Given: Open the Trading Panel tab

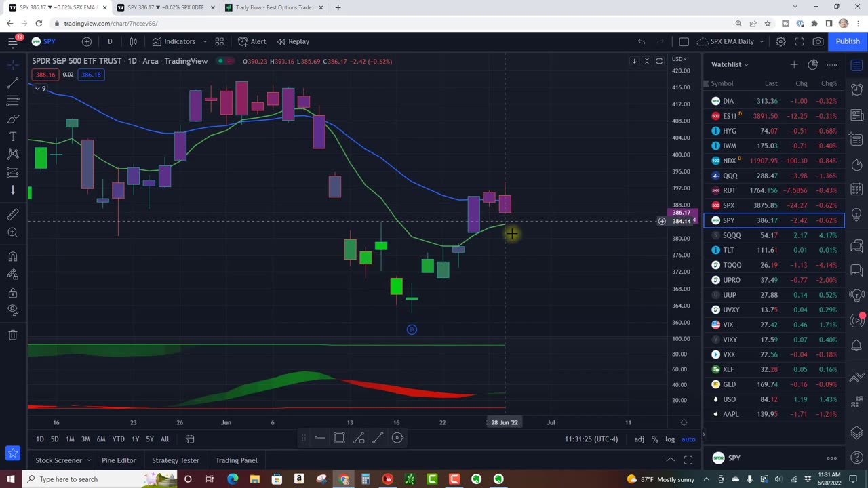Looking at the screenshot, I should tap(237, 460).
